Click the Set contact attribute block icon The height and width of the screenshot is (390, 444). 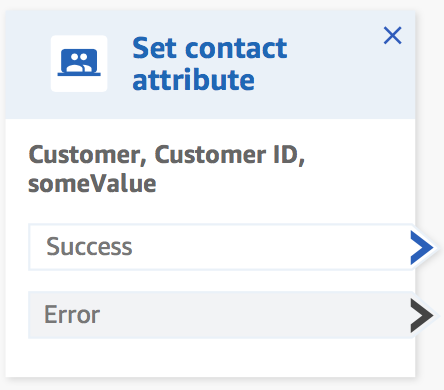tap(79, 63)
